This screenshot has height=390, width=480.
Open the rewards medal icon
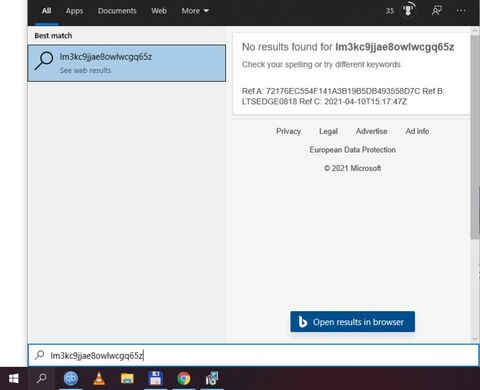(408, 10)
